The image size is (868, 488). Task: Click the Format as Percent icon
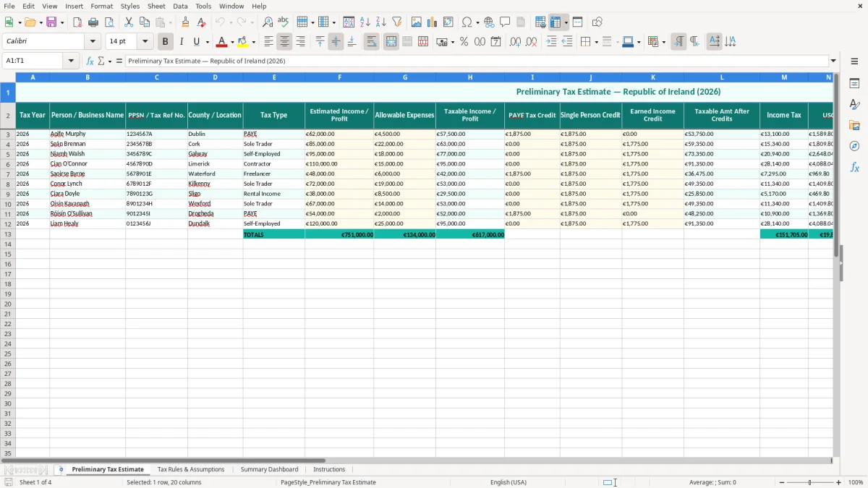pyautogui.click(x=464, y=42)
